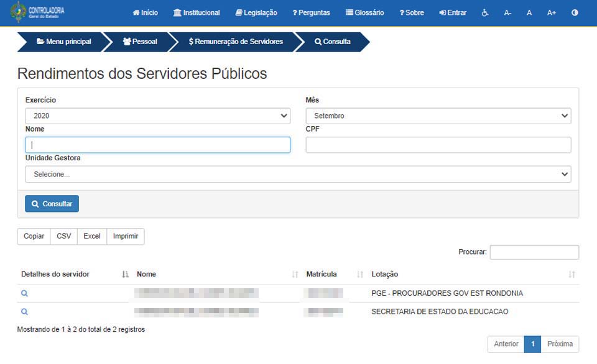The width and height of the screenshot is (597, 364).
Task: Increase font size with A+ button
Action: [551, 12]
